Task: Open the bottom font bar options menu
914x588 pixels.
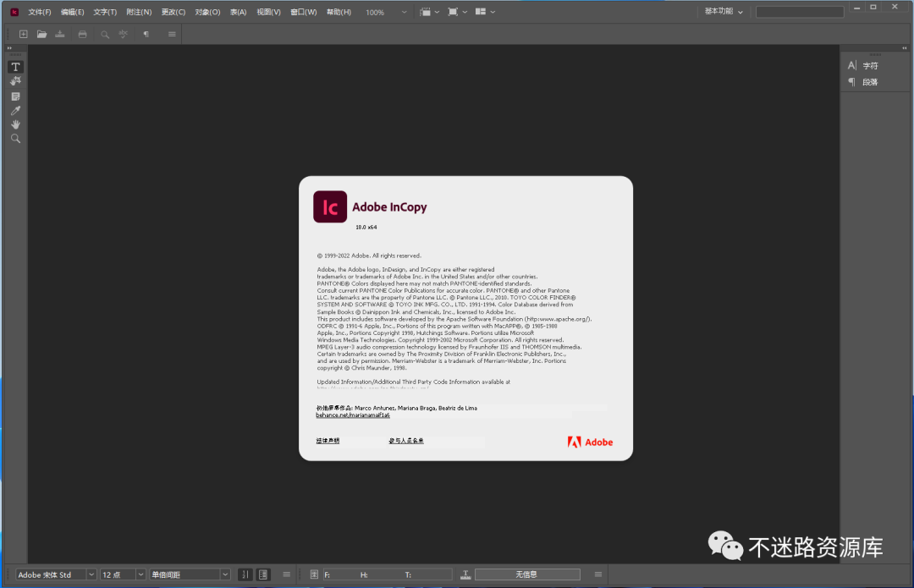Action: pos(286,574)
